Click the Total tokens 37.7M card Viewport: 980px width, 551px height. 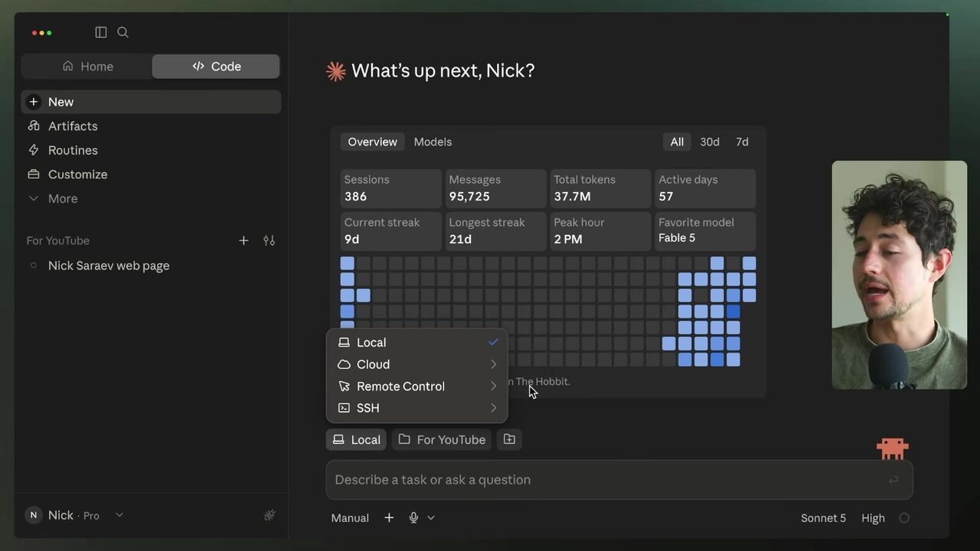pyautogui.click(x=600, y=188)
